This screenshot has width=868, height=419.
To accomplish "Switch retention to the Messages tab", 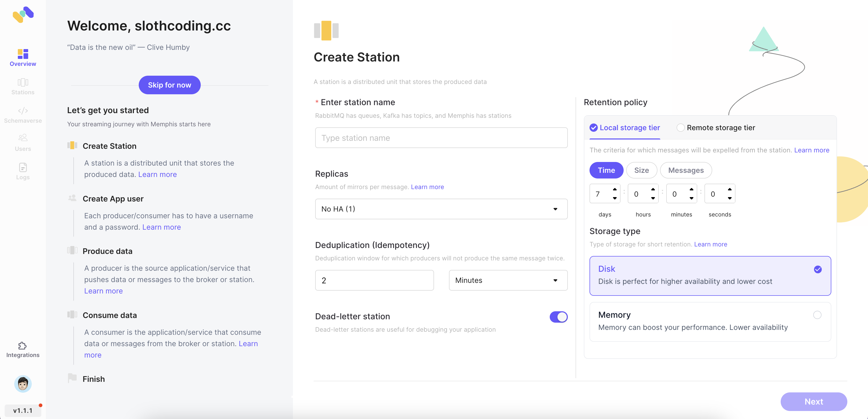I will click(x=686, y=170).
